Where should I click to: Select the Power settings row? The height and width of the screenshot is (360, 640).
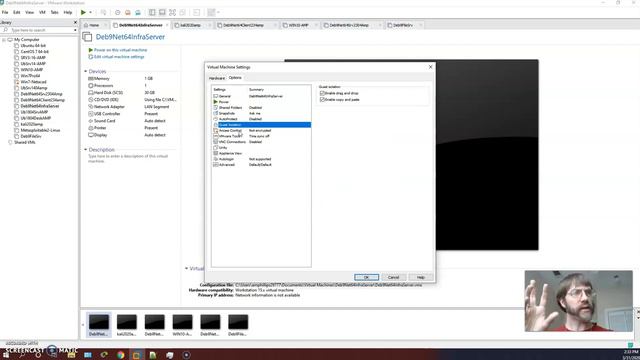pyautogui.click(x=261, y=102)
